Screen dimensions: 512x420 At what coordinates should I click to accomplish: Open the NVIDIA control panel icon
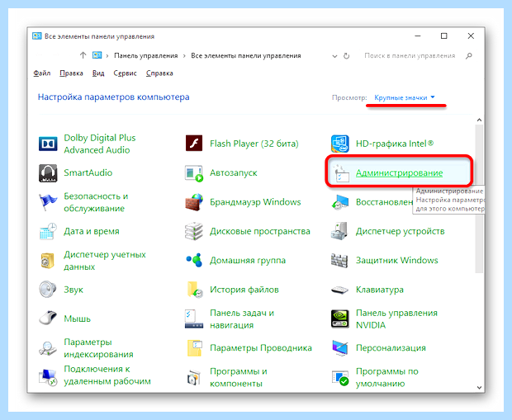click(x=340, y=319)
